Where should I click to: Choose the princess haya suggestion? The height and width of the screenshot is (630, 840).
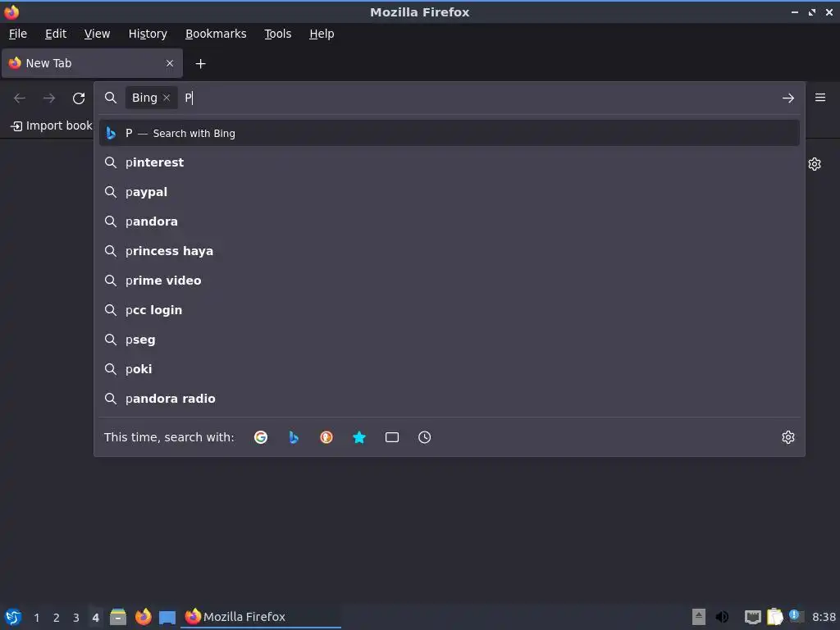[x=449, y=251]
